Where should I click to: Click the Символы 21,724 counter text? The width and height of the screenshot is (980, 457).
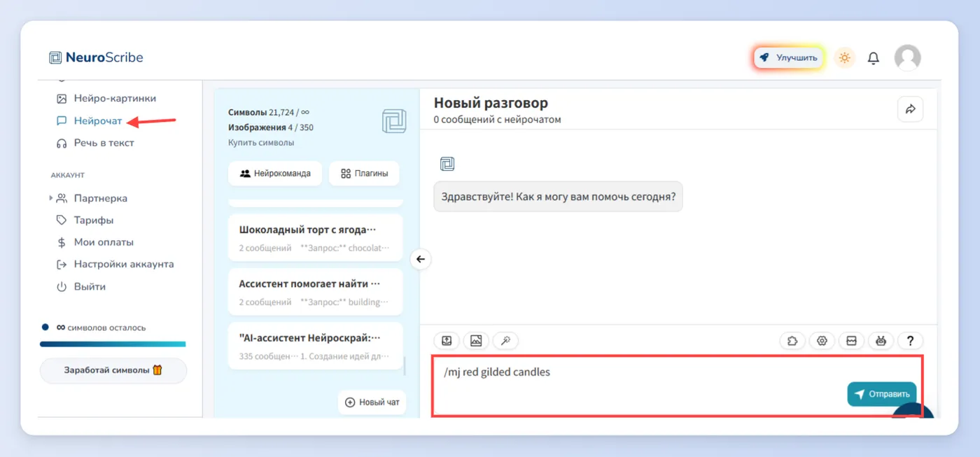[269, 112]
